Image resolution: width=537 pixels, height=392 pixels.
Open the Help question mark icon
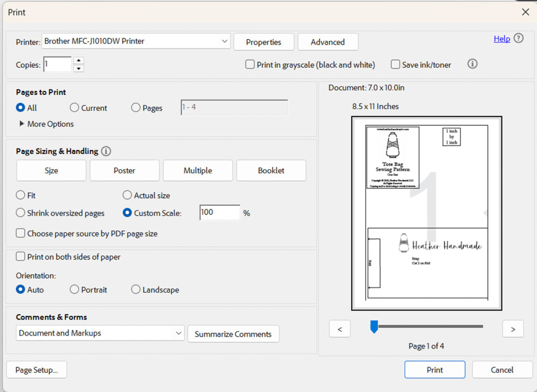518,38
